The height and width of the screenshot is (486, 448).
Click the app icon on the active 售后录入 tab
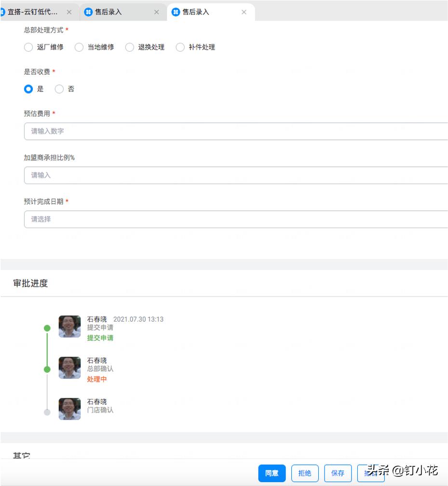[176, 12]
